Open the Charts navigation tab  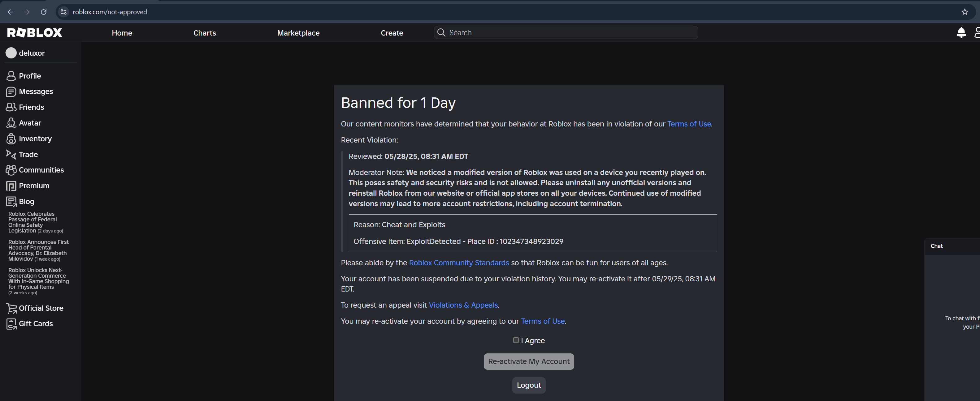(204, 33)
